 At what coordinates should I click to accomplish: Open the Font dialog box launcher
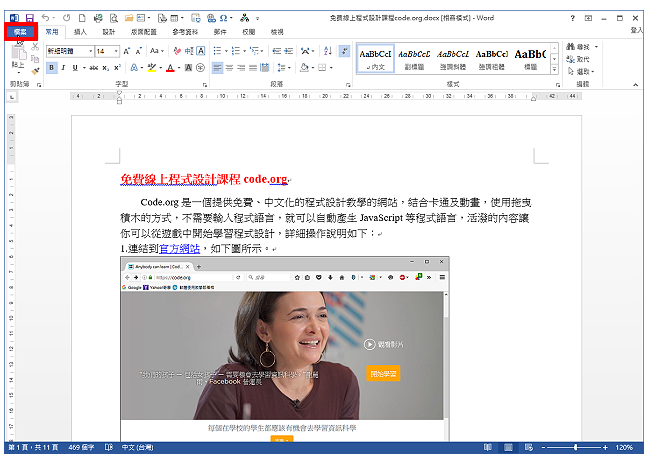205,85
